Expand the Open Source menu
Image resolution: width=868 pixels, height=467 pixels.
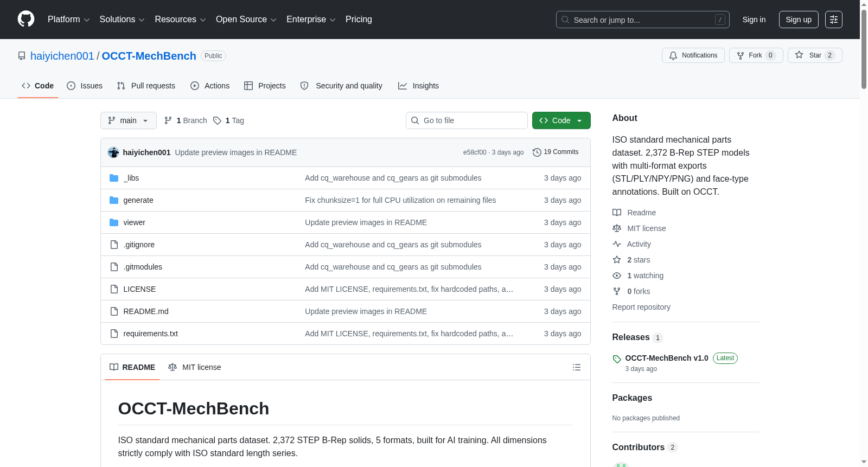(x=246, y=20)
